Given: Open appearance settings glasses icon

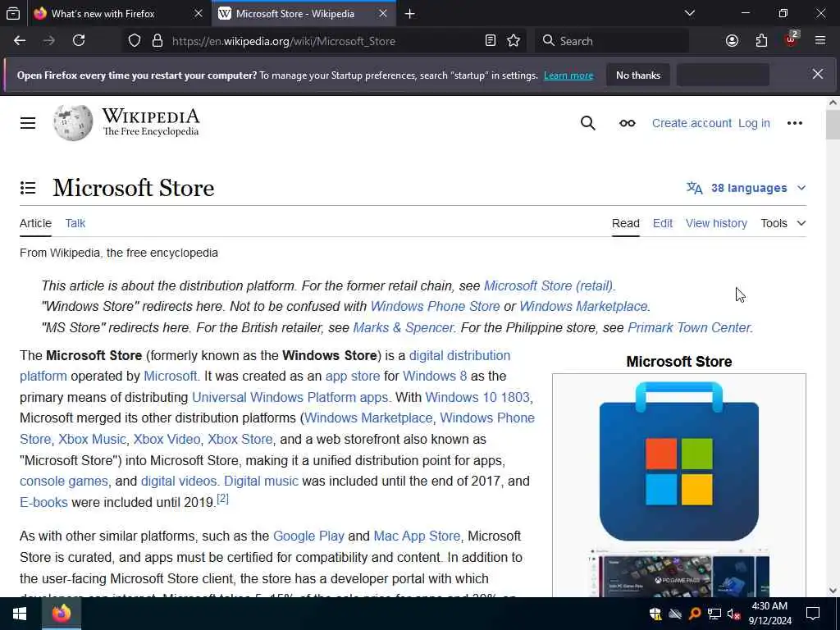Looking at the screenshot, I should click(628, 123).
